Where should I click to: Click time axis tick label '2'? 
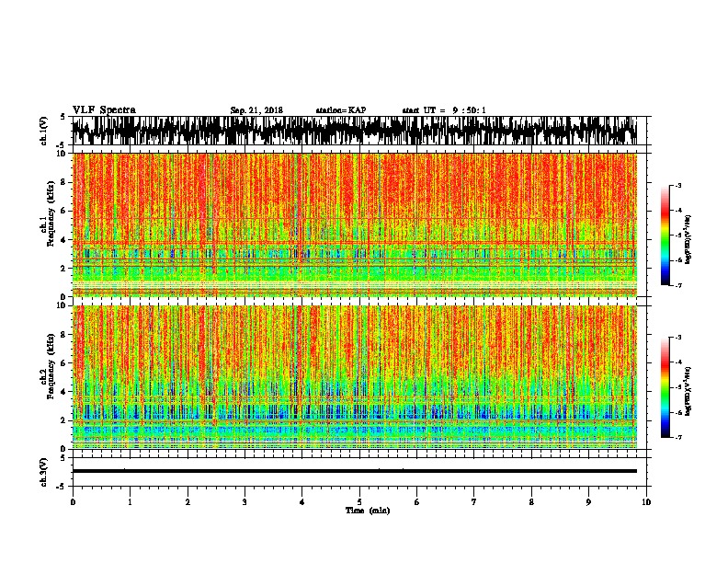(x=188, y=502)
